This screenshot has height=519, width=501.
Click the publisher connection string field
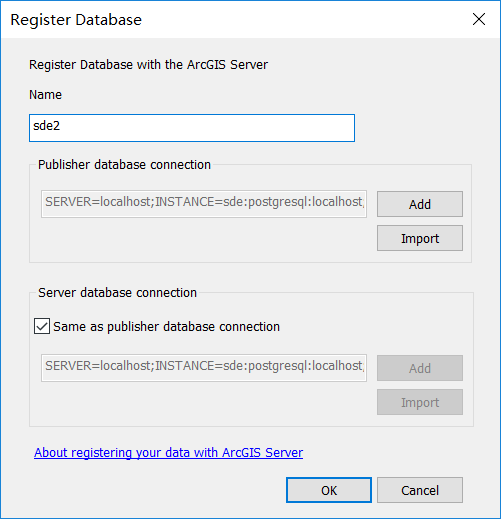point(204,204)
